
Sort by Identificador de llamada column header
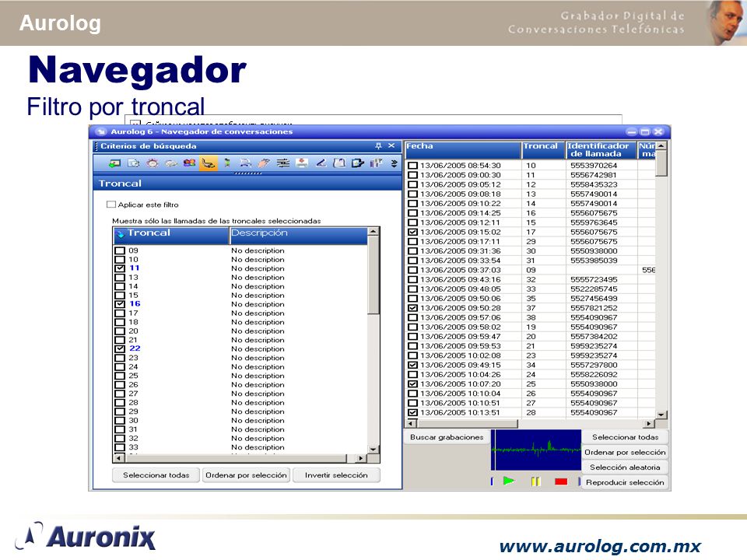601,149
